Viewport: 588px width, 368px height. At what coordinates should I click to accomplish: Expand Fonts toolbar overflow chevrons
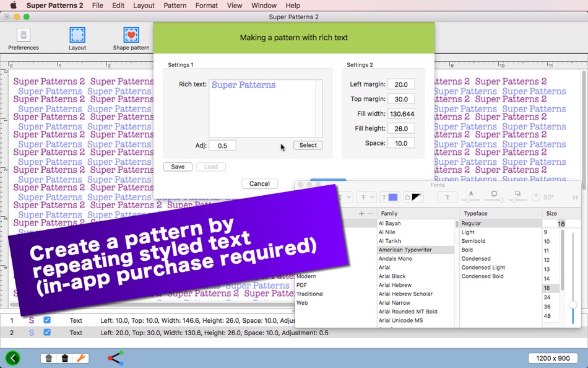pos(575,198)
